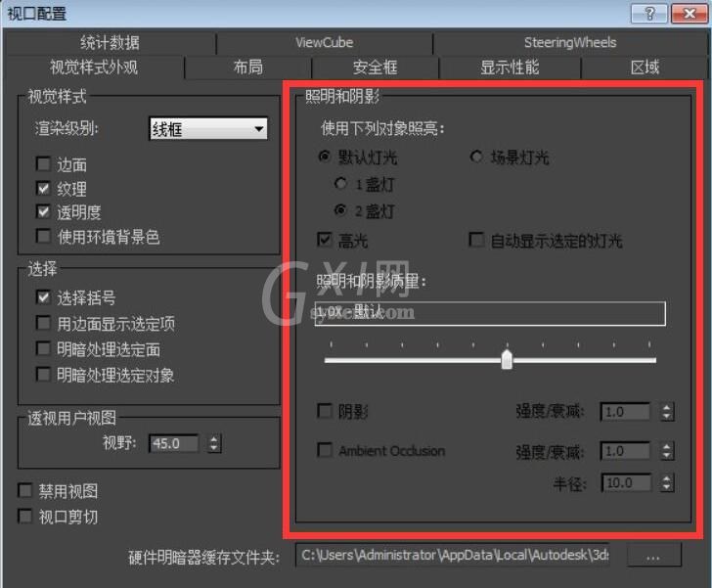Click the 视野 value field 45.0
The height and width of the screenshot is (588, 712).
click(174, 443)
